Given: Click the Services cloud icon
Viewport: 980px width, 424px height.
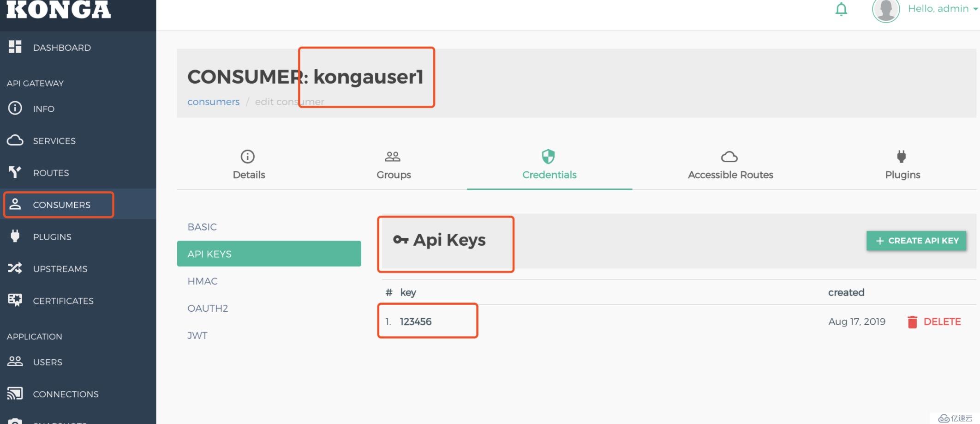Looking at the screenshot, I should click(15, 140).
